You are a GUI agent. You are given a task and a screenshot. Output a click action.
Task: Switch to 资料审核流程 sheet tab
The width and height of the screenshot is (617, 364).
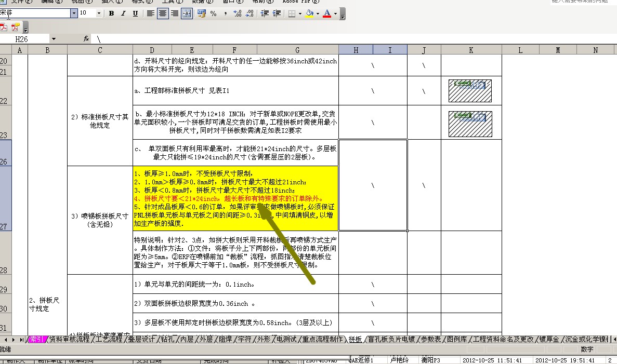pos(69,339)
